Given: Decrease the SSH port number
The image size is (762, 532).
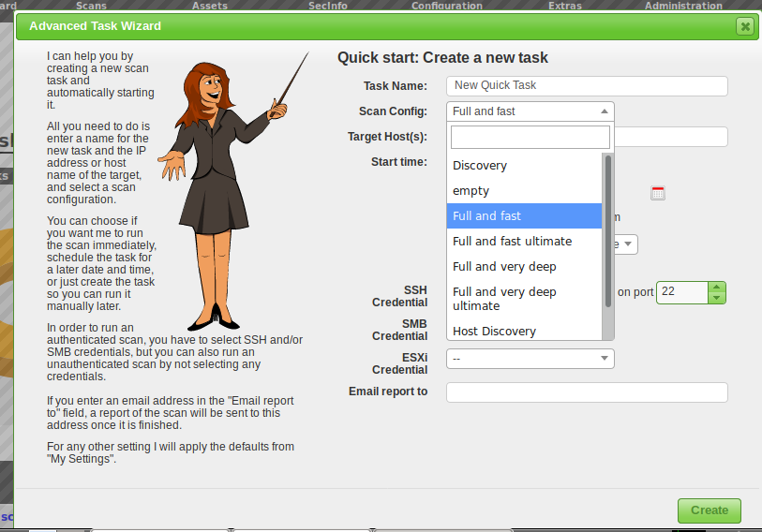Looking at the screenshot, I should [717, 298].
